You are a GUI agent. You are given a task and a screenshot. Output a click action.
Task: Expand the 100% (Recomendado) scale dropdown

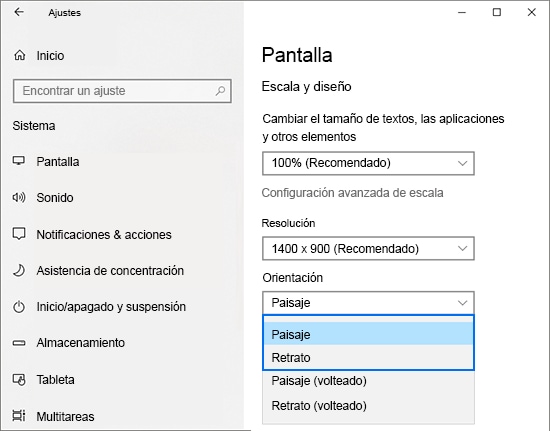pos(368,163)
